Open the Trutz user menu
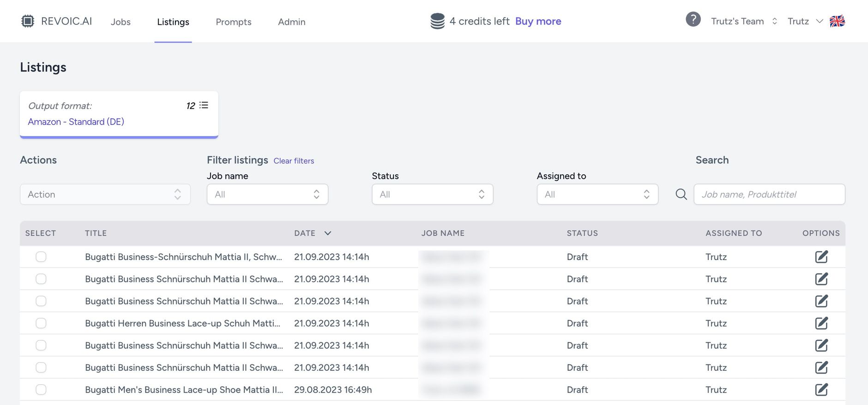This screenshot has width=868, height=405. (805, 21)
